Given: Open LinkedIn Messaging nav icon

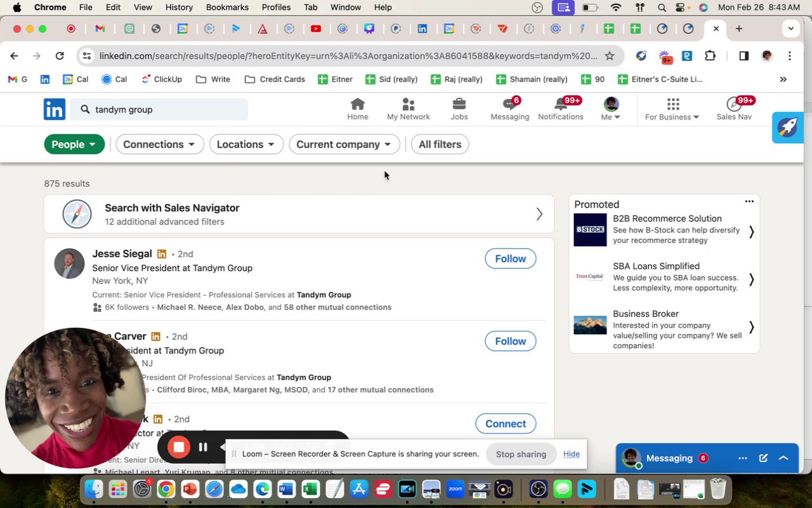Looking at the screenshot, I should (x=509, y=104).
